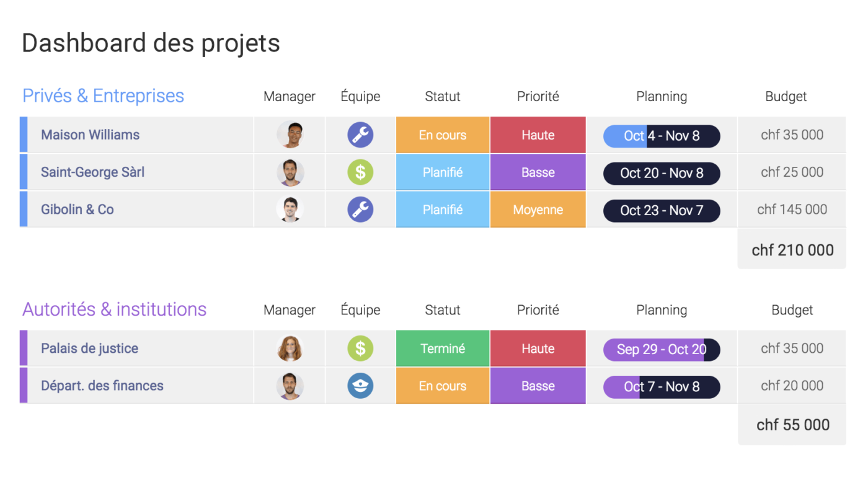Collapse the 'Privés & Entreprises' group
This screenshot has width=868, height=480.
point(103,96)
